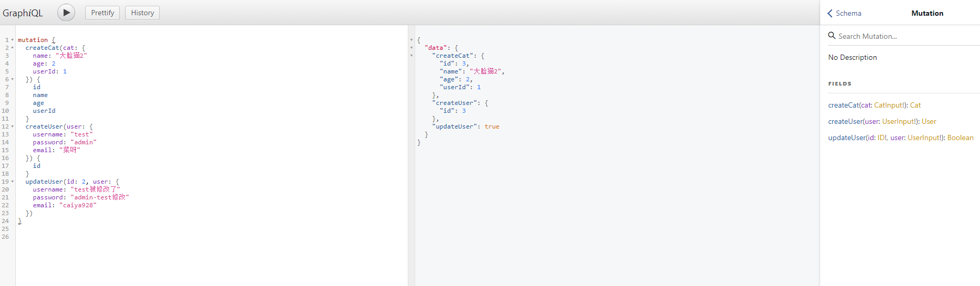Collapse the mutation block at line 1
980x286 pixels.
point(13,40)
